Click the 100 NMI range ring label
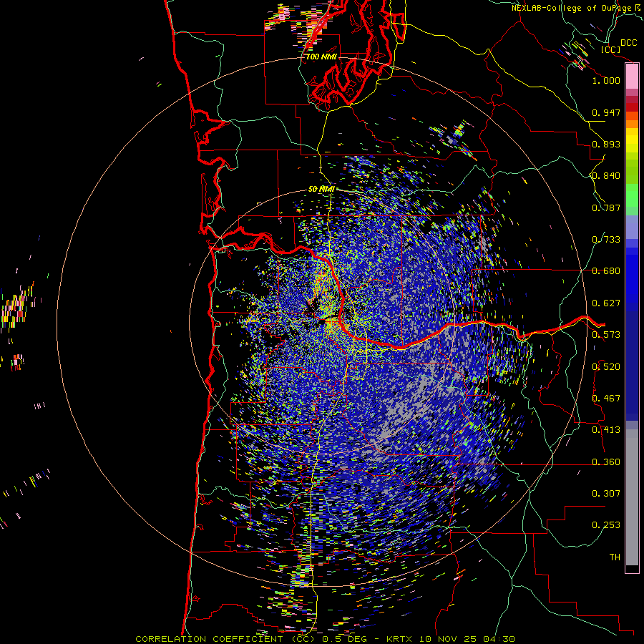The image size is (644, 644). point(321,57)
